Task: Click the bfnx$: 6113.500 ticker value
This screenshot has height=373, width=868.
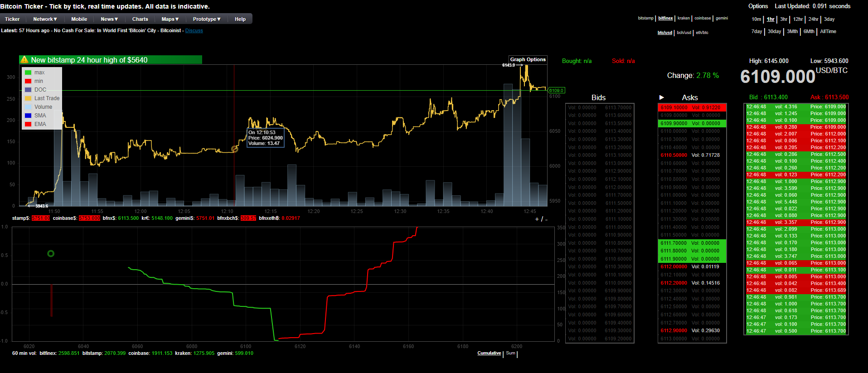Action: [121, 218]
